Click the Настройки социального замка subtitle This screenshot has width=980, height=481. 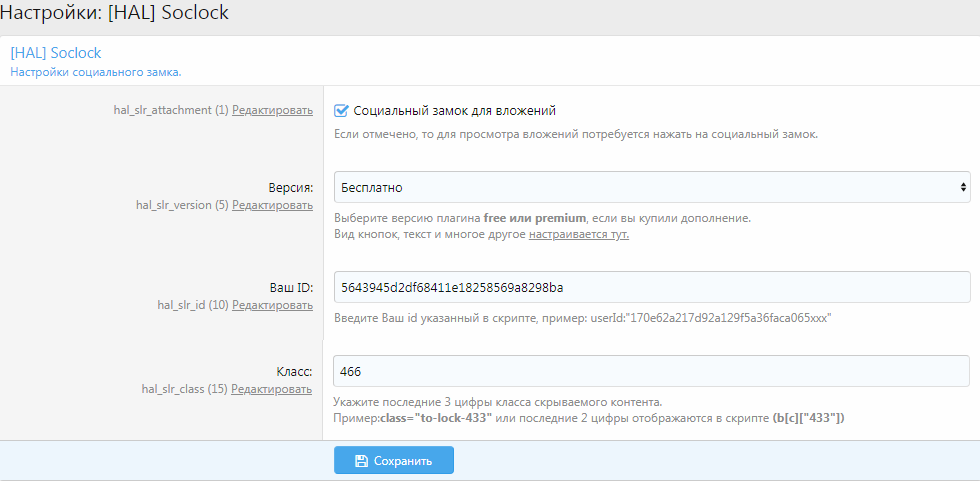[95, 72]
